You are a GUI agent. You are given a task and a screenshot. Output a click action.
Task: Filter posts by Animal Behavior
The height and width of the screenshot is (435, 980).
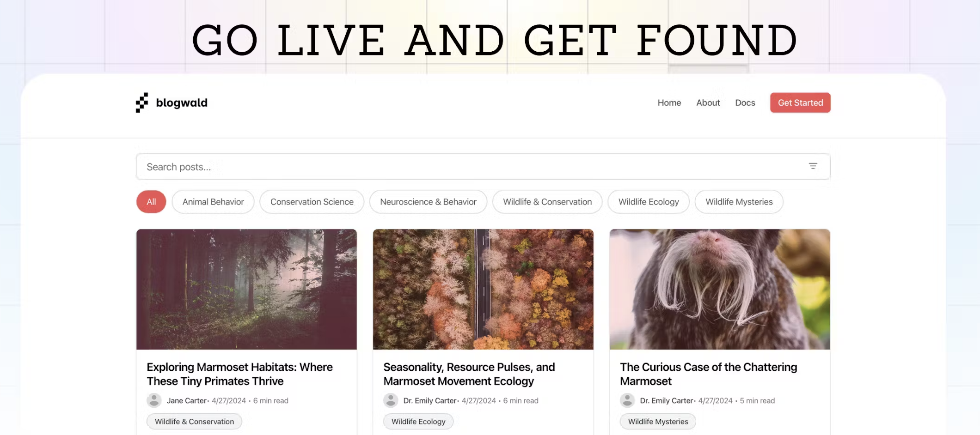coord(213,202)
